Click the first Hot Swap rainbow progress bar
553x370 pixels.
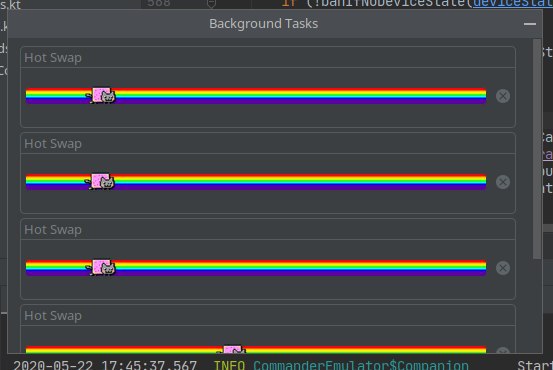(x=256, y=96)
